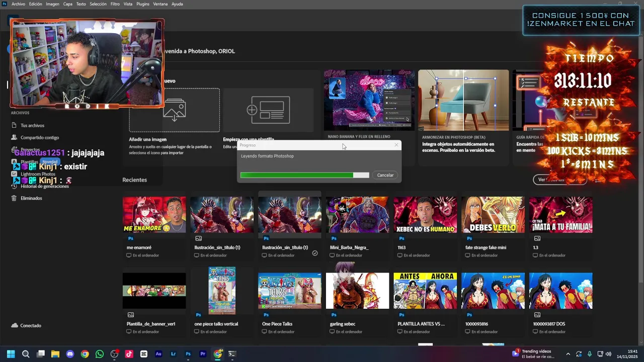Open Task View on the taskbar
644x362 pixels.
(41, 354)
